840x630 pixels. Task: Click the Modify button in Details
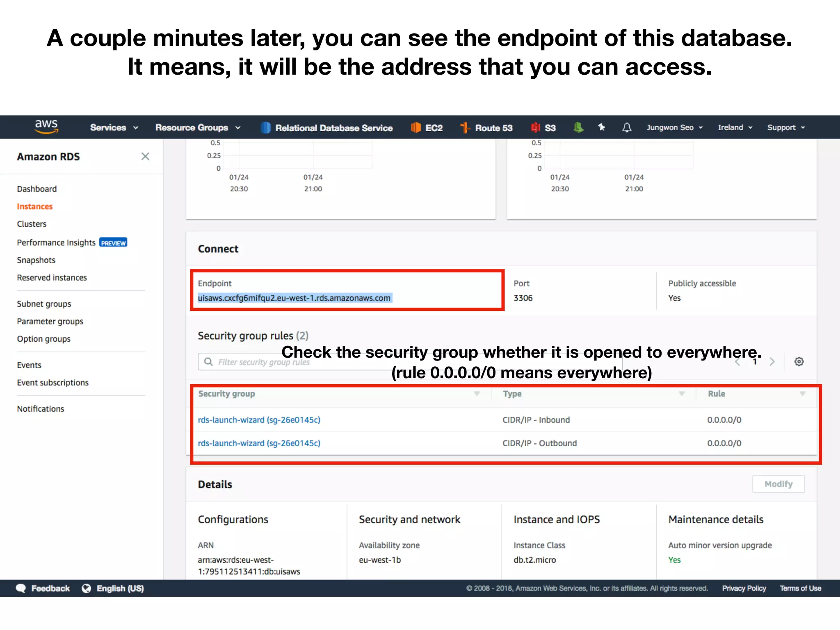[778, 484]
